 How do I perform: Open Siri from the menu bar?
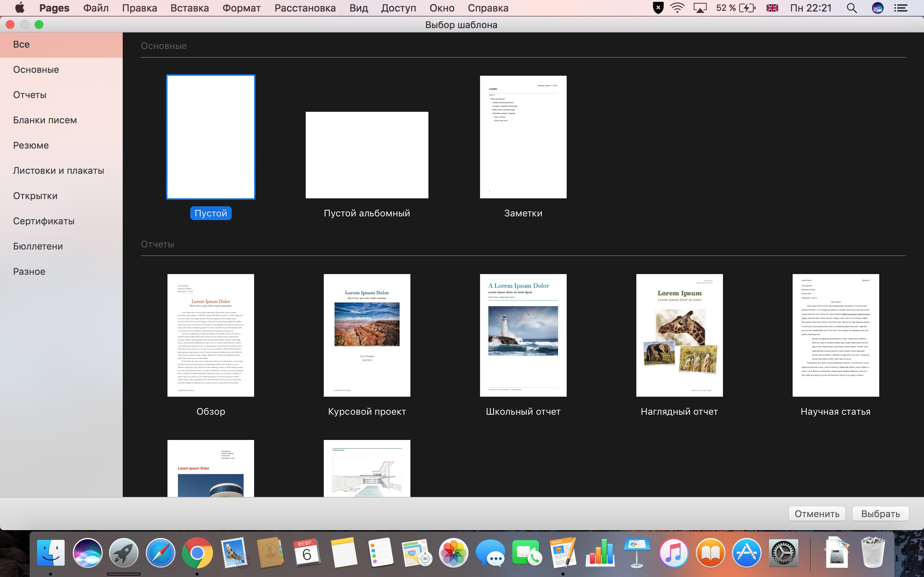877,8
